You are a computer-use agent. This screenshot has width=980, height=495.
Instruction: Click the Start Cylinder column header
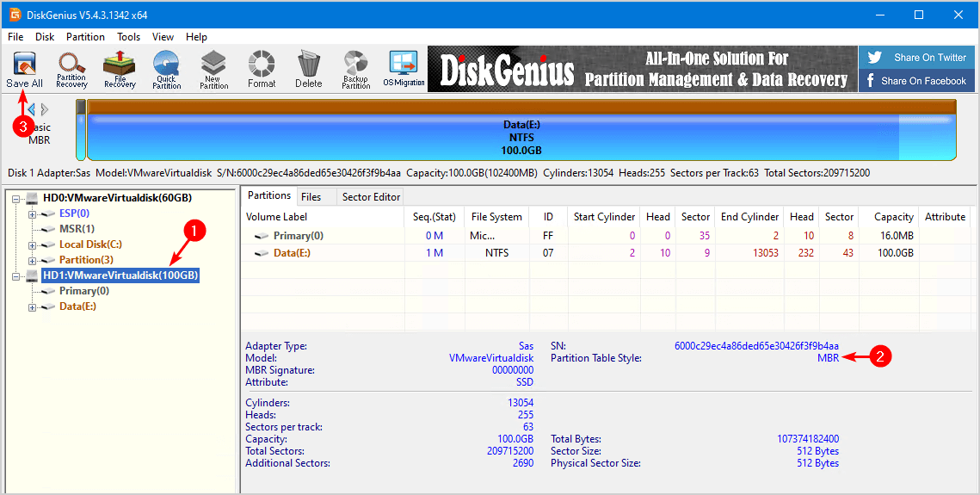pyautogui.click(x=604, y=217)
